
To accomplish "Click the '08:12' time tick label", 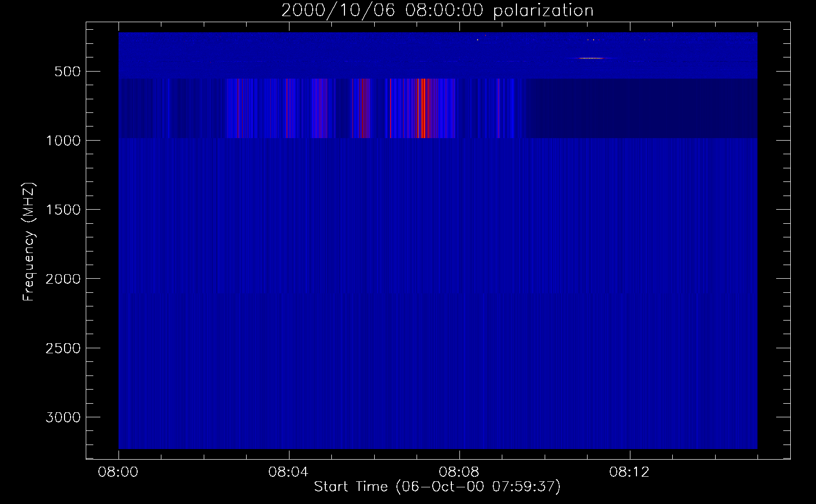I will click(630, 472).
